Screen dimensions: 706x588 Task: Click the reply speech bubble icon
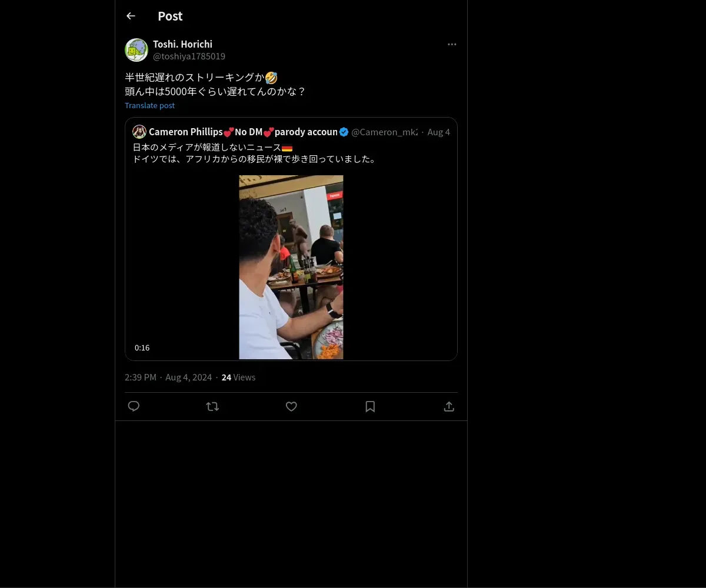click(x=134, y=406)
